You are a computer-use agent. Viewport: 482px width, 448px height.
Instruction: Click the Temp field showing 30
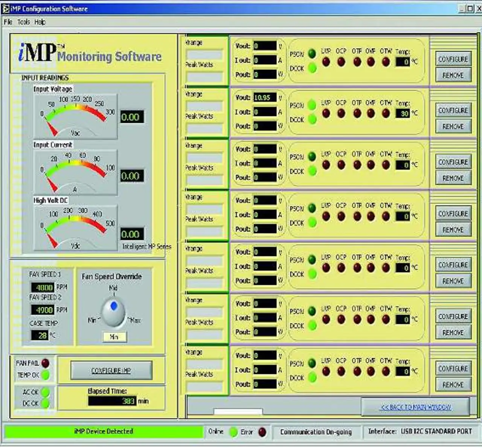coord(403,113)
